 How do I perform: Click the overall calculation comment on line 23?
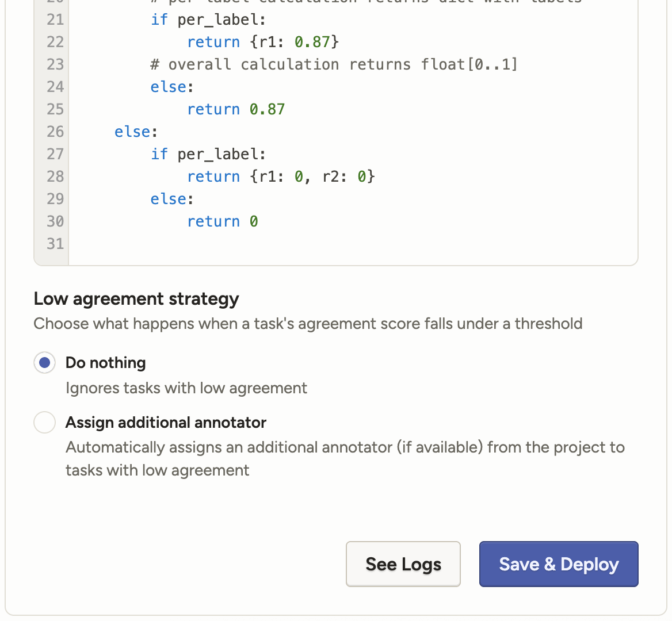coord(334,64)
